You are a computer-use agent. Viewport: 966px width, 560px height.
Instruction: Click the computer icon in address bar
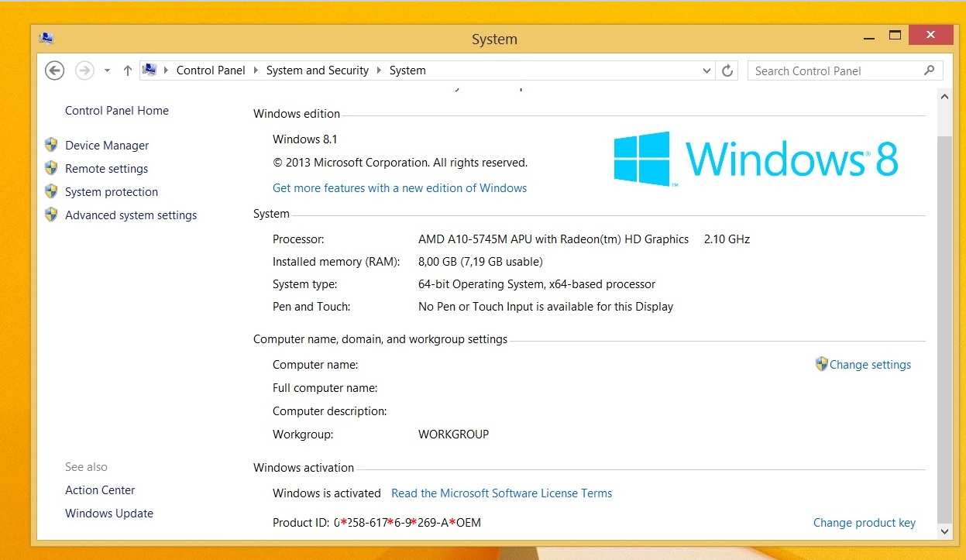pyautogui.click(x=150, y=70)
